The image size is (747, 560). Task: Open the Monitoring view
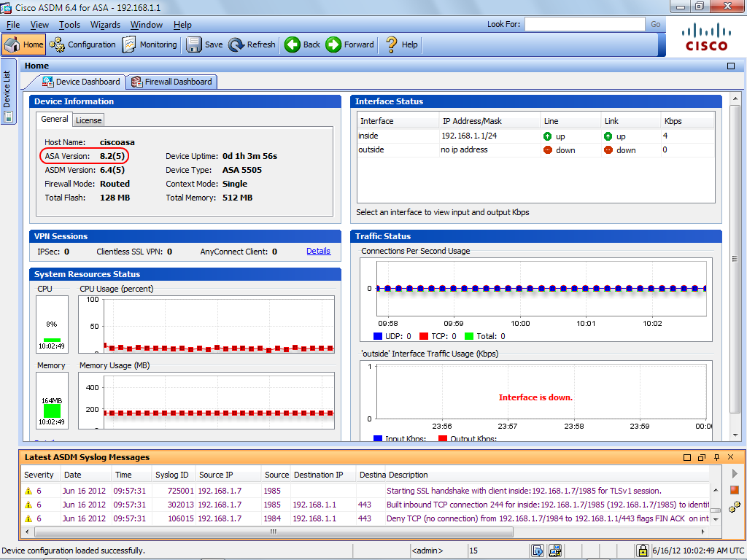[150, 44]
